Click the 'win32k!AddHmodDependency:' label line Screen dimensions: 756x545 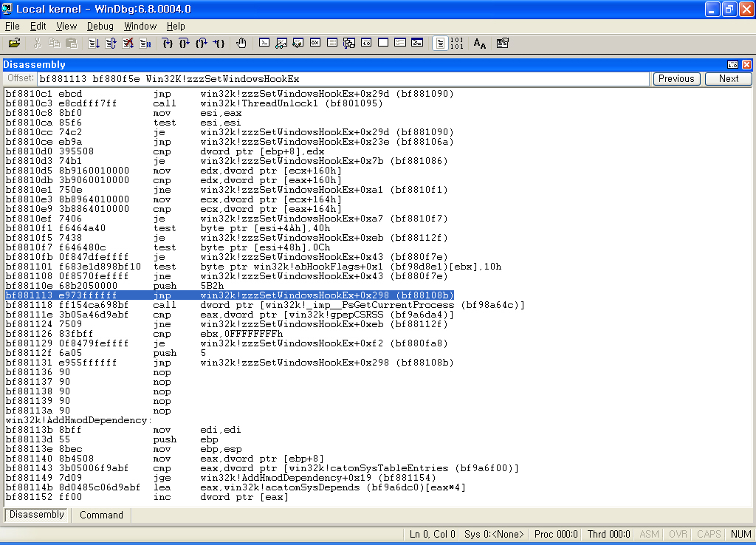tap(78, 420)
